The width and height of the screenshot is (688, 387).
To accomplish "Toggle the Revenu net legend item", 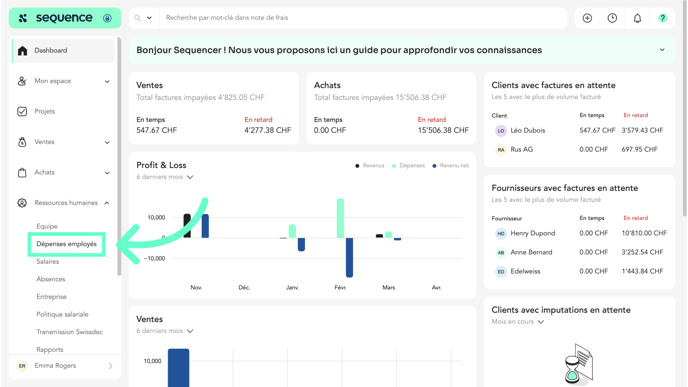I will tap(451, 165).
